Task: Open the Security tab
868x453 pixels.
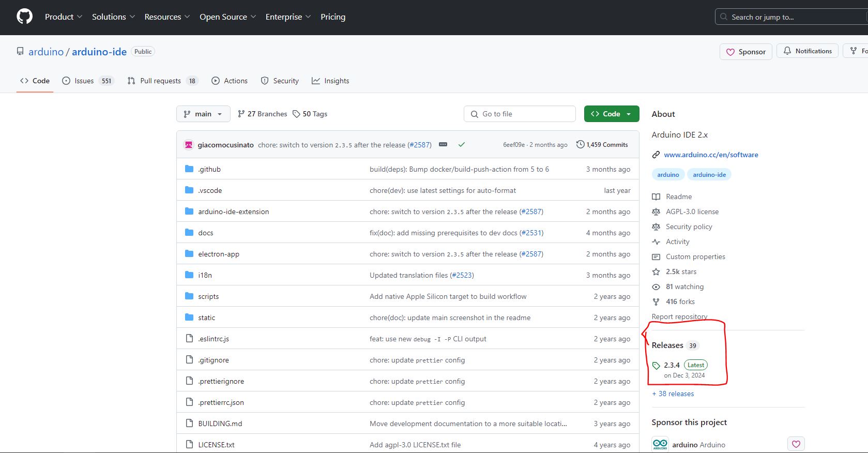Action: [x=280, y=81]
